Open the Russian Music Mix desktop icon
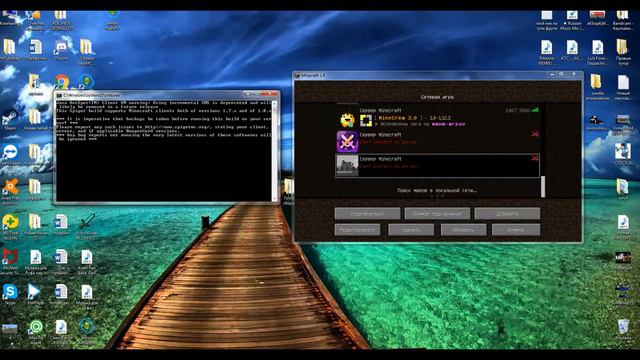This screenshot has width=640, height=360. point(572,20)
